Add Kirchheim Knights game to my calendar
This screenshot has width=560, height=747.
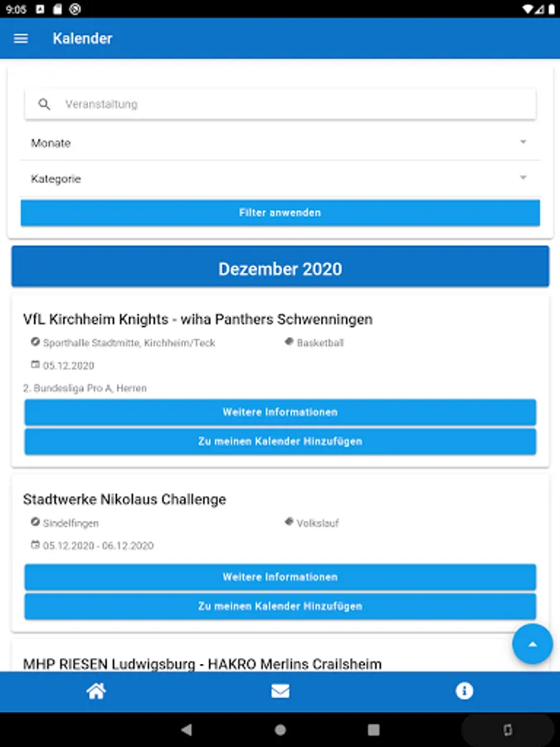(280, 442)
